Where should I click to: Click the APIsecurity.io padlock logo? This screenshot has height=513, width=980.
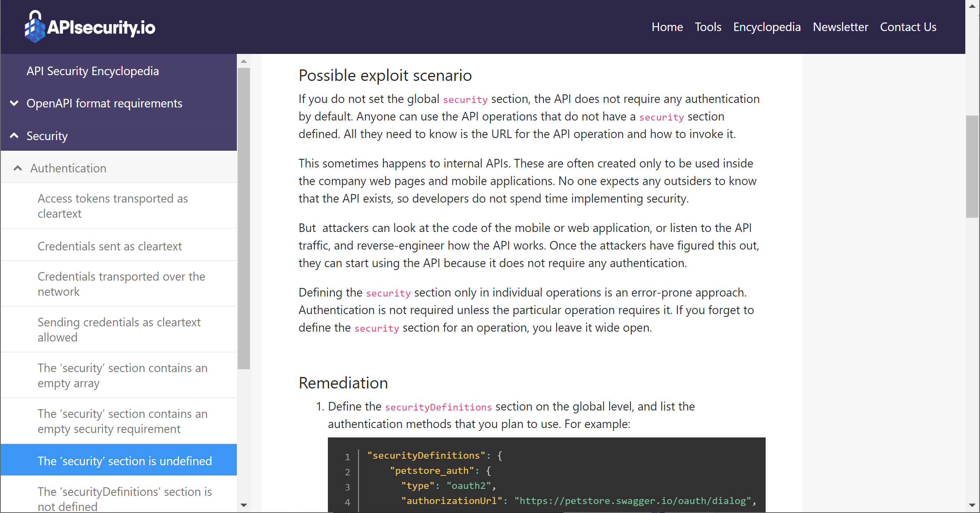35,27
